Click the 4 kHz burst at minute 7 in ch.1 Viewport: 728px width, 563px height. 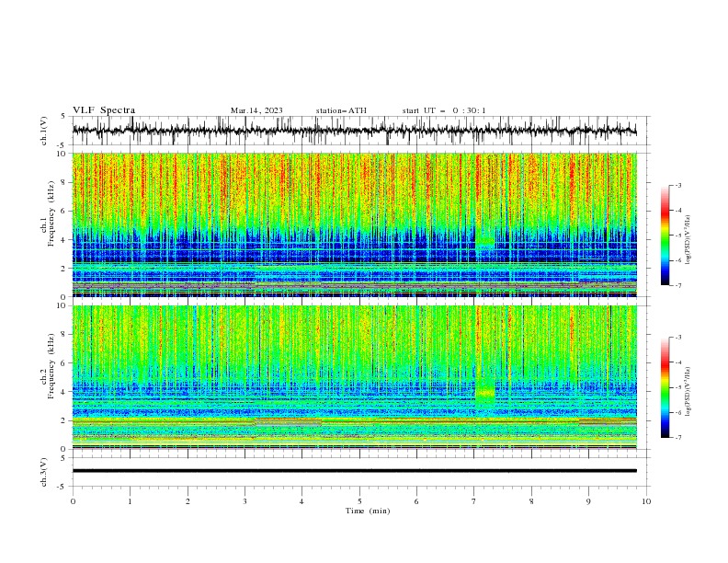485,241
